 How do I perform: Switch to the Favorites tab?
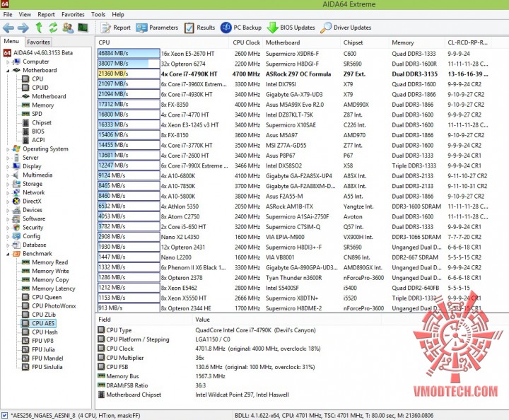click(38, 42)
